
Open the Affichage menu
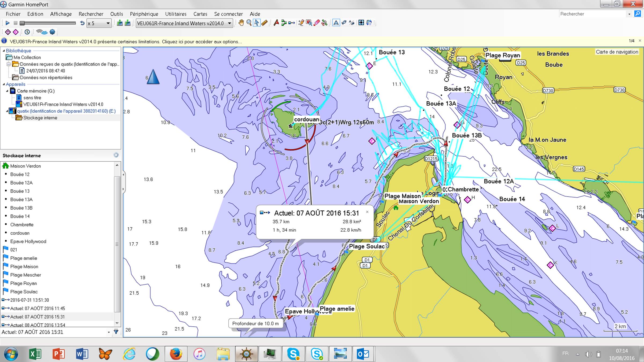[x=61, y=14]
